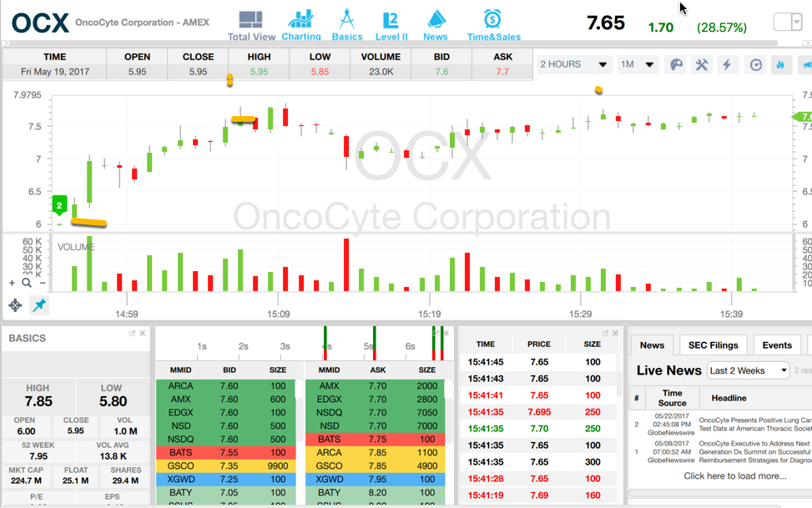Screen dimensions: 812x508
Task: Open headline 'OncoCyte Executive to Address Next...'
Action: coord(755,452)
